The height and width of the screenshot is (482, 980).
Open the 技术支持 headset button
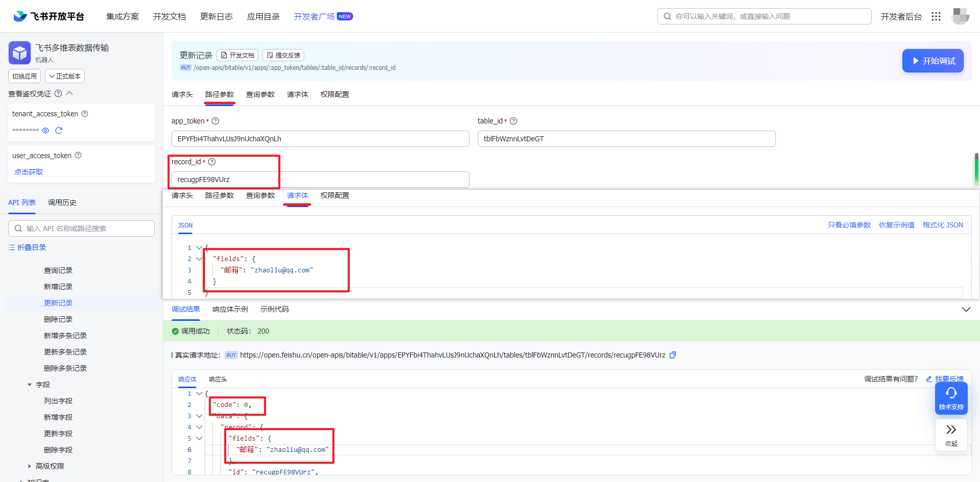tap(951, 398)
